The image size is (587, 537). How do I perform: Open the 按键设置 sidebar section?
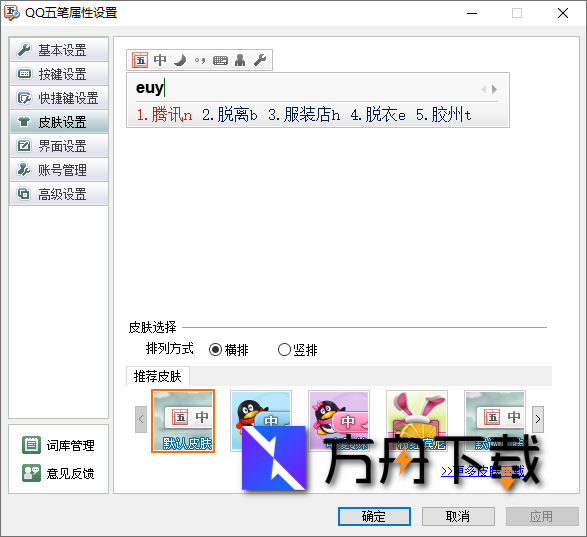59,74
